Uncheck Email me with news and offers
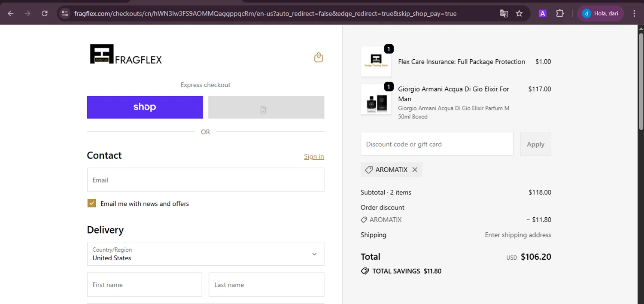This screenshot has width=644, height=304. coord(91,203)
